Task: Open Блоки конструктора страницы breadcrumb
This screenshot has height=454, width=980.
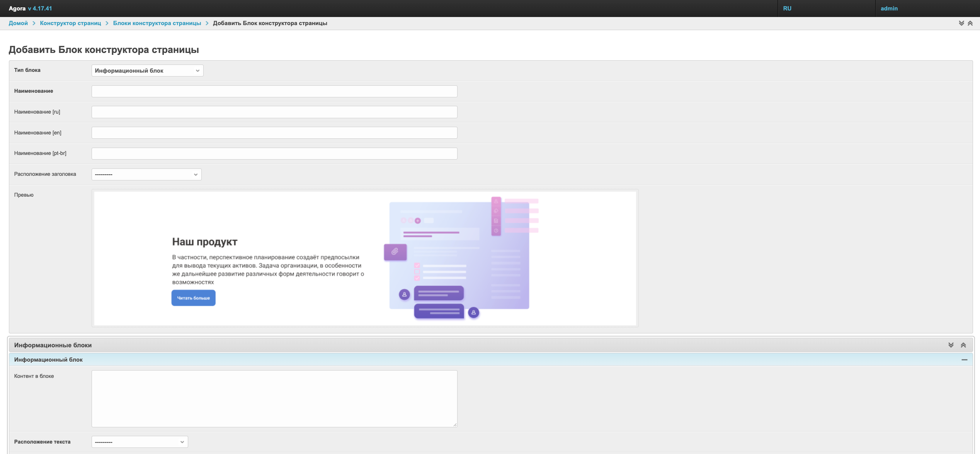Action: coord(157,23)
